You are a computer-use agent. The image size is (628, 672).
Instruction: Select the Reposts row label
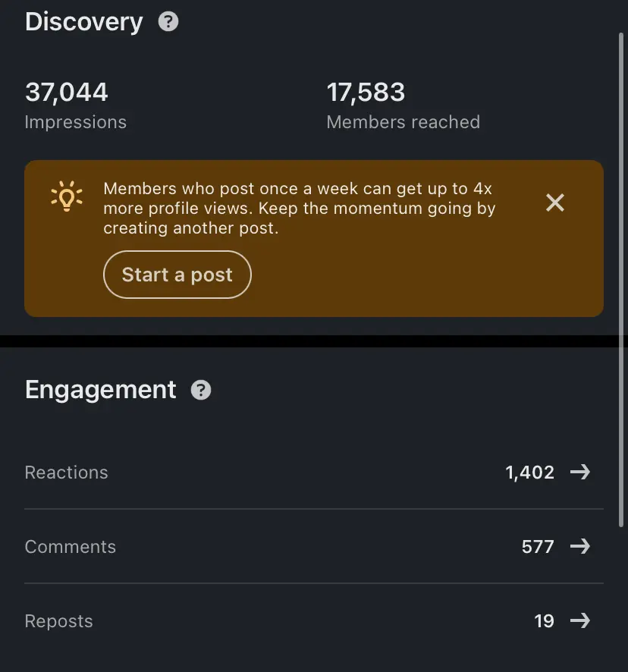[58, 621]
